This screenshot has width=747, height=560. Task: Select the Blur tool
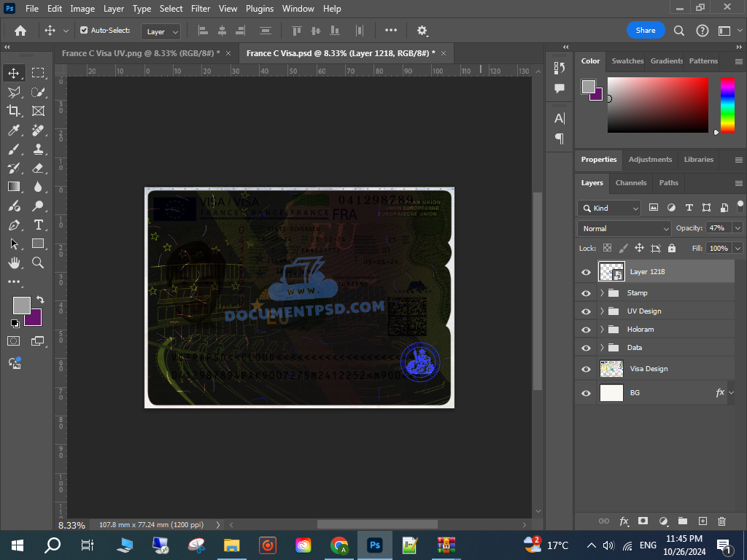pos(38,187)
